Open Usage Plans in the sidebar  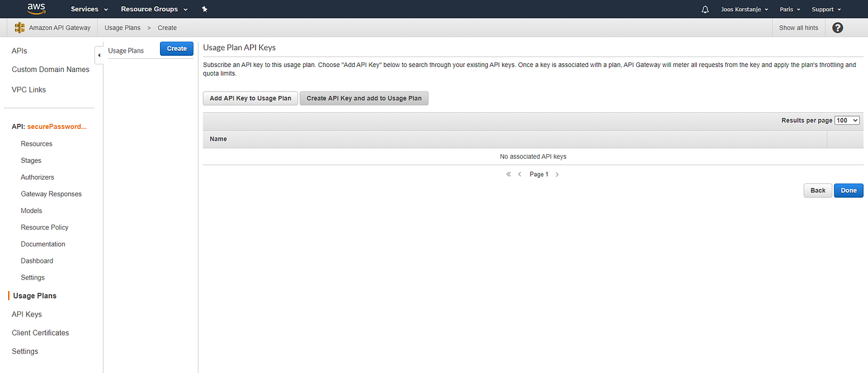35,296
